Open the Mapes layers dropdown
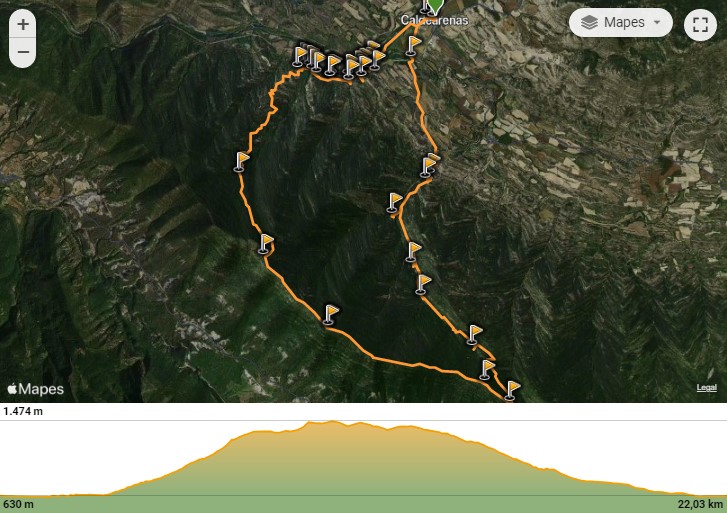Viewport: 727px width, 513px height. click(x=620, y=22)
